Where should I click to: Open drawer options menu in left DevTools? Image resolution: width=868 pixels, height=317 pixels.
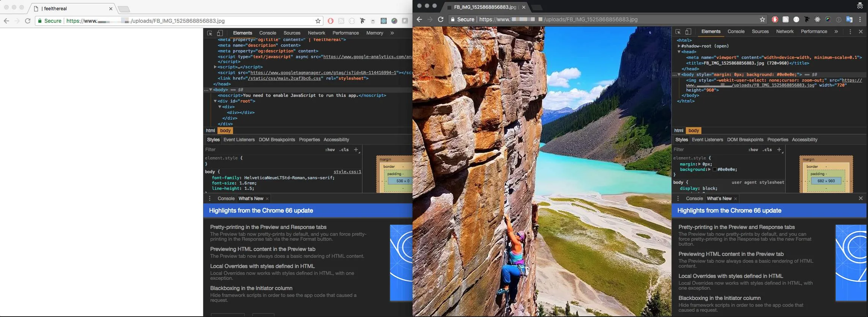pyautogui.click(x=210, y=199)
